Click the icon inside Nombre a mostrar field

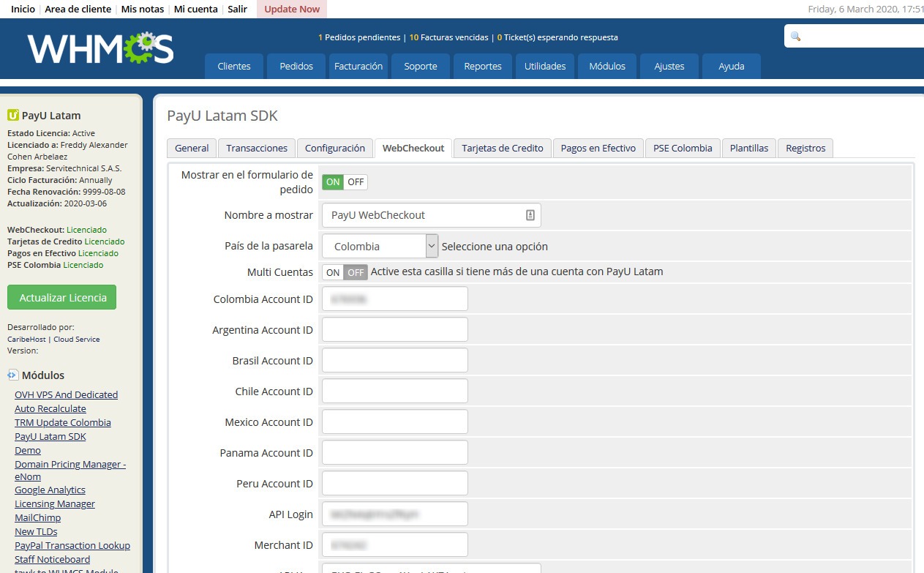coord(530,215)
